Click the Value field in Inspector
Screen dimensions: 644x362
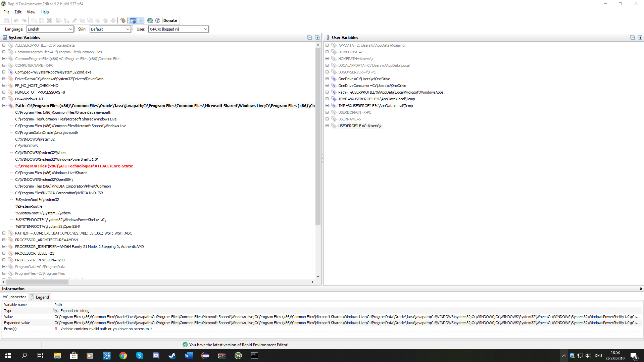point(348,317)
